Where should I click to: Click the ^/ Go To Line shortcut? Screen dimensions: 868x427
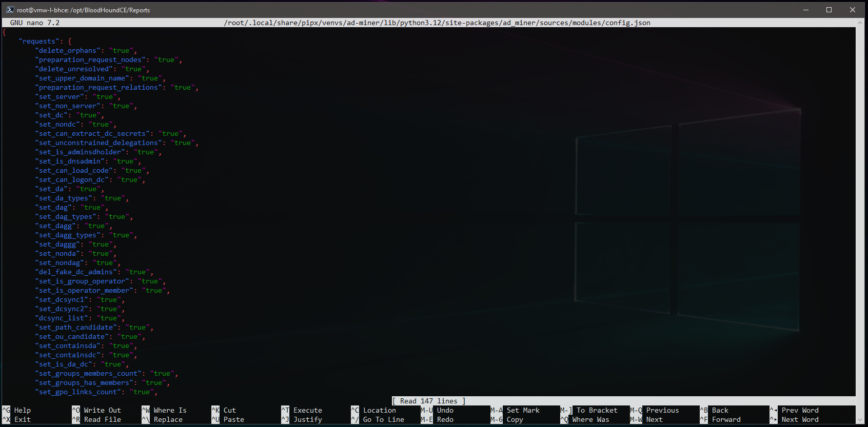pyautogui.click(x=378, y=420)
